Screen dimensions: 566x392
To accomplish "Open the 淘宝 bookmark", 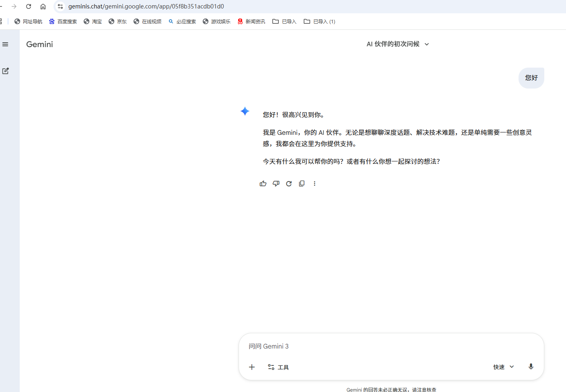I will (x=93, y=22).
